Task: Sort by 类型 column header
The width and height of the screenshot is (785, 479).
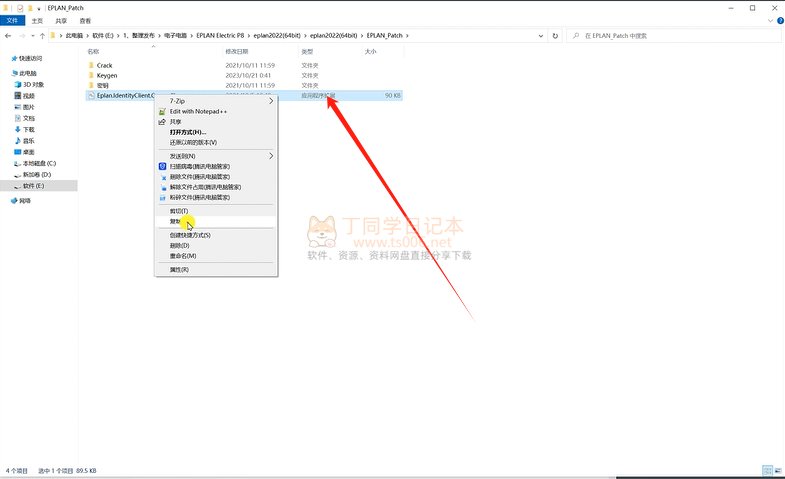Action: [307, 52]
